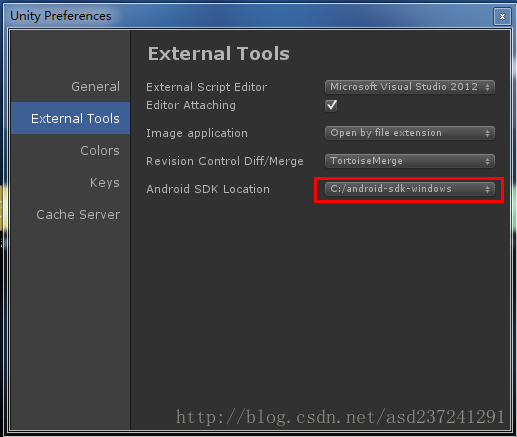This screenshot has width=517, height=437.
Task: Open the General preferences section
Action: point(95,87)
